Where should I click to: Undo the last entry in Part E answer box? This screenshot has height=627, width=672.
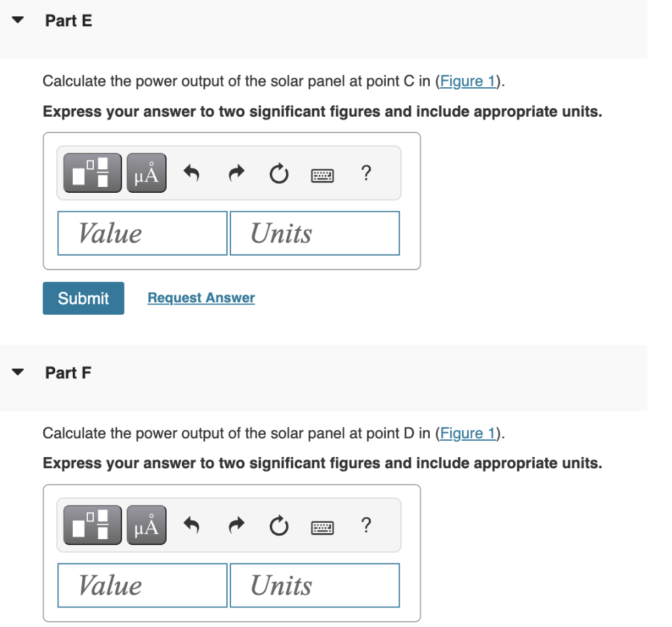pos(191,173)
